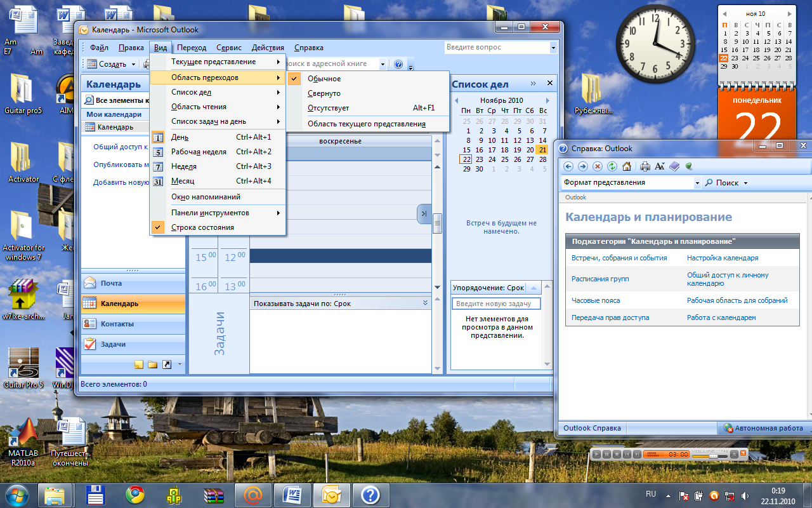812x508 pixels.
Task: Click the Day view calendar icon in Вид menu
Action: 159,137
